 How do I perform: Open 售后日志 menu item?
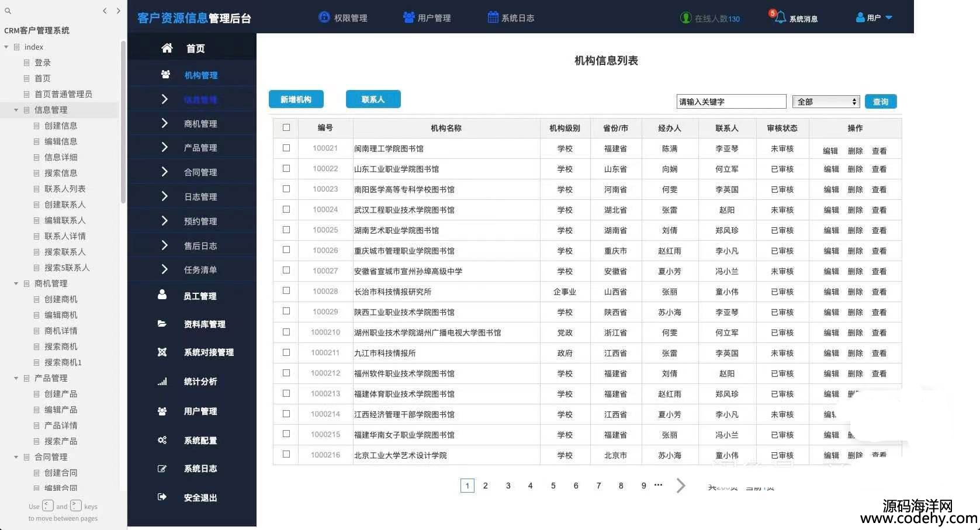tap(200, 245)
